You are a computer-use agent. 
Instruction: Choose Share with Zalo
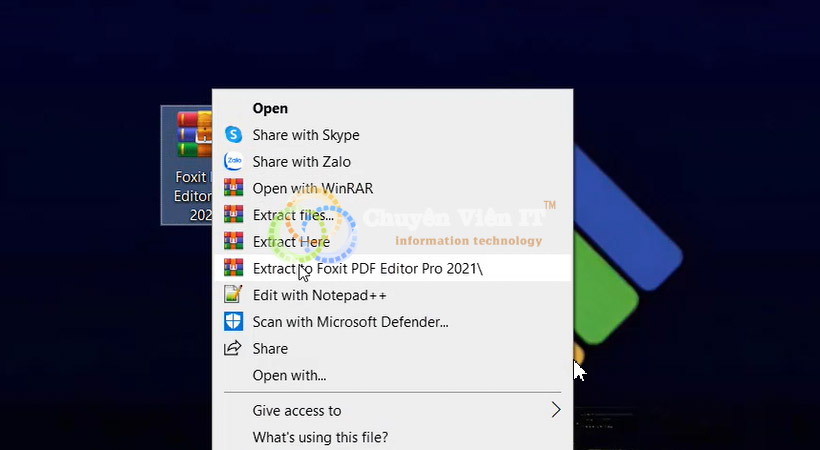pos(392,162)
